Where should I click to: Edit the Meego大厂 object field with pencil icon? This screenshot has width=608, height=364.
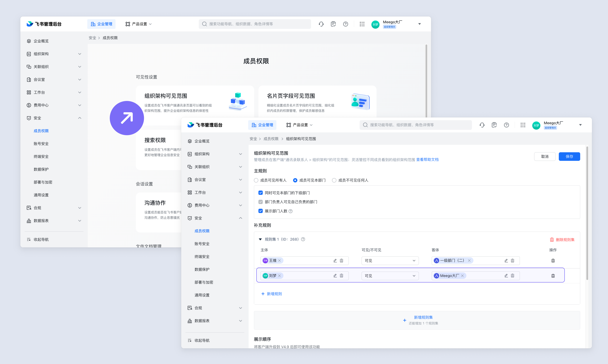coord(506,276)
